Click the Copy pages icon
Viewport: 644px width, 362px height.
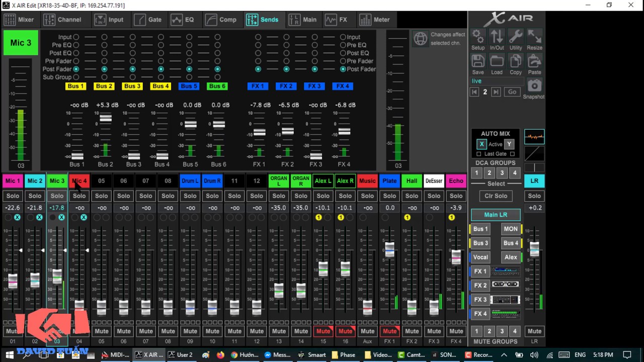[516, 61]
